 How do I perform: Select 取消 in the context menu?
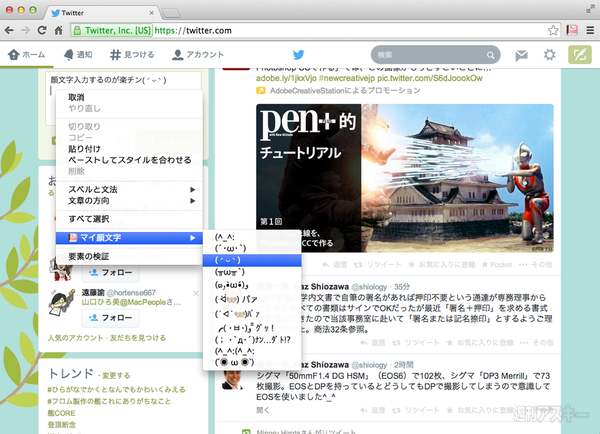129,98
